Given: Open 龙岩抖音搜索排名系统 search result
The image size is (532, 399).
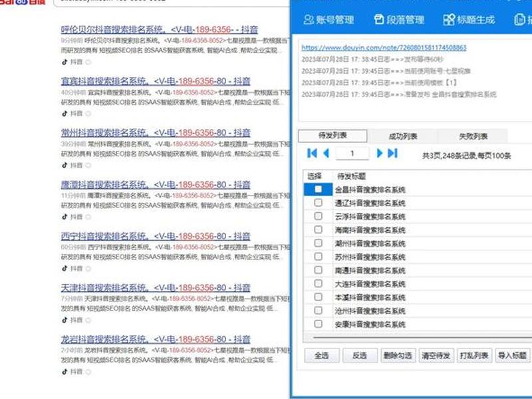Looking at the screenshot, I should [x=156, y=339].
